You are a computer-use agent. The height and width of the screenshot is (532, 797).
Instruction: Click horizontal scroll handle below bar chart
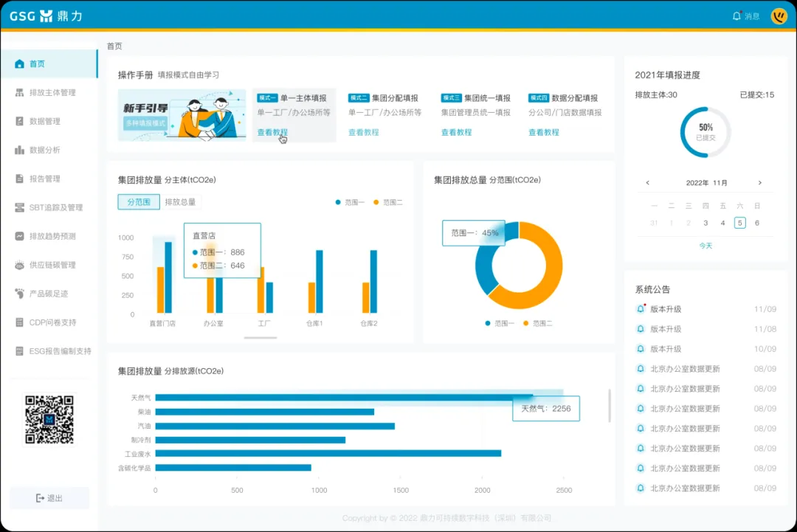[261, 337]
